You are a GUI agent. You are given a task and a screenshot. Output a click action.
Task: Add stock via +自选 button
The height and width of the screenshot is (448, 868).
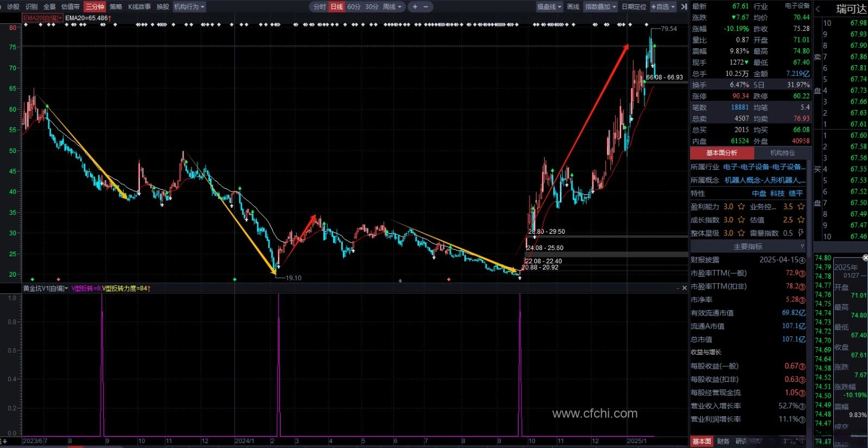[660, 7]
